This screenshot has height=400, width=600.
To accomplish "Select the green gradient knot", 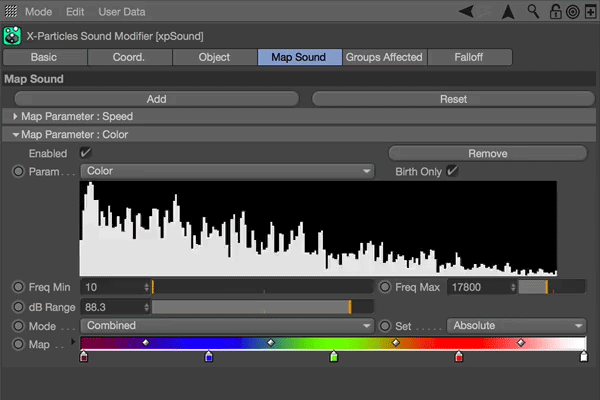I will pos(334,357).
